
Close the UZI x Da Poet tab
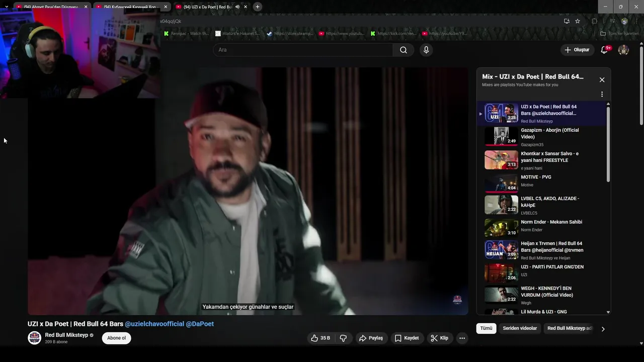pos(246,7)
